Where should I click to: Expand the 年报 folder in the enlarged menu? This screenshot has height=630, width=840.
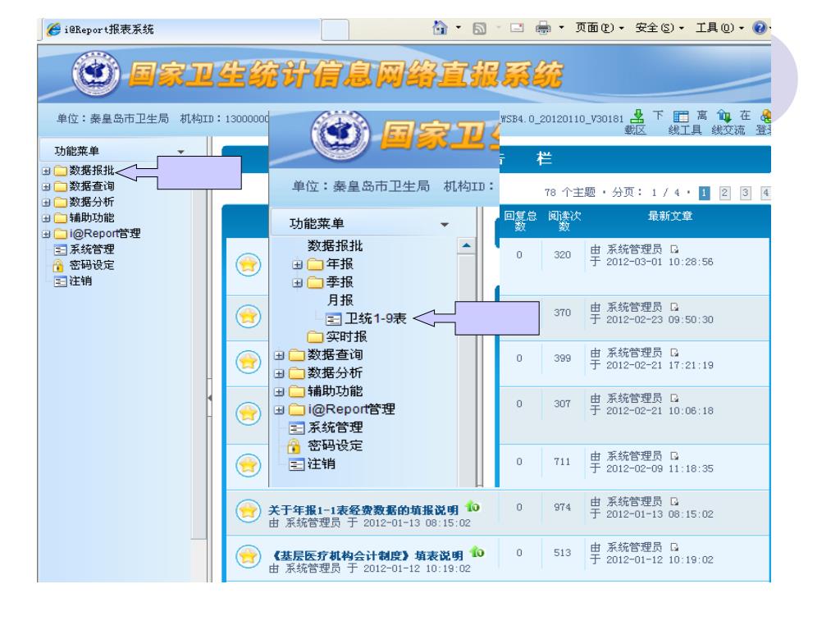point(297,265)
